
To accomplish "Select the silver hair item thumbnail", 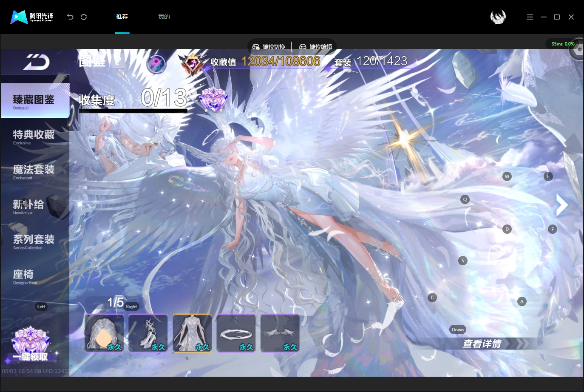I will [x=104, y=333].
